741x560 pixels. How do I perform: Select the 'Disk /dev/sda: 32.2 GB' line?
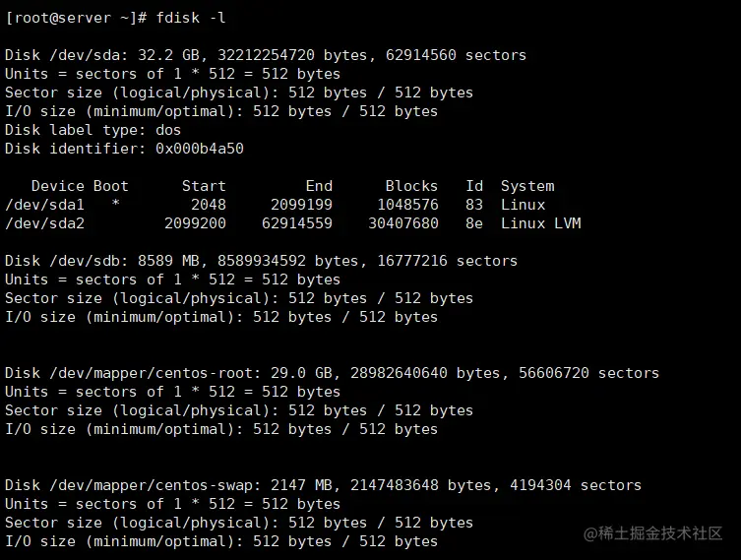pyautogui.click(x=265, y=55)
